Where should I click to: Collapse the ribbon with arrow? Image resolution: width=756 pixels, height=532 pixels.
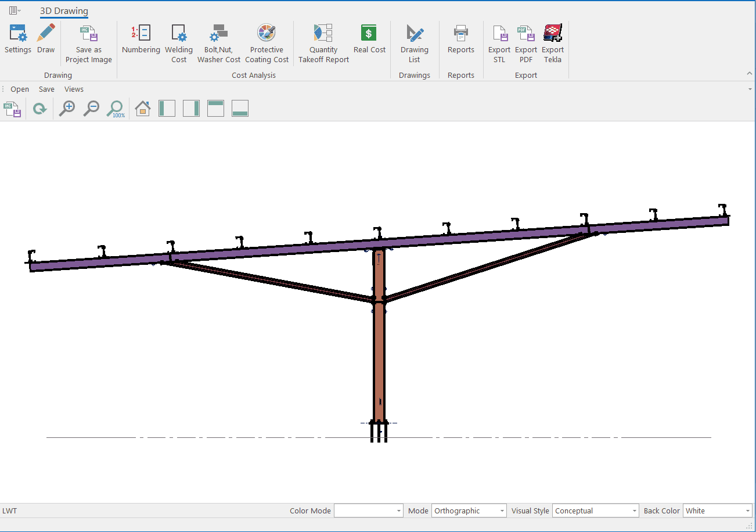749,74
